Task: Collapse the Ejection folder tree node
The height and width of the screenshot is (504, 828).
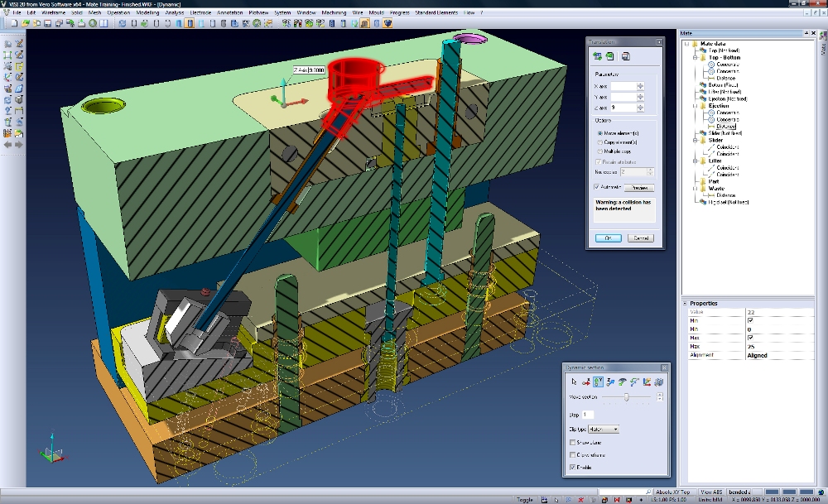Action: point(696,106)
